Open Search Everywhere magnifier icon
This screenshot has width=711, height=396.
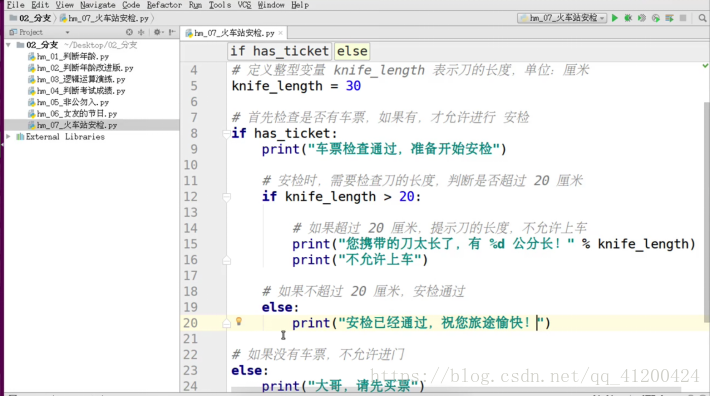point(702,18)
